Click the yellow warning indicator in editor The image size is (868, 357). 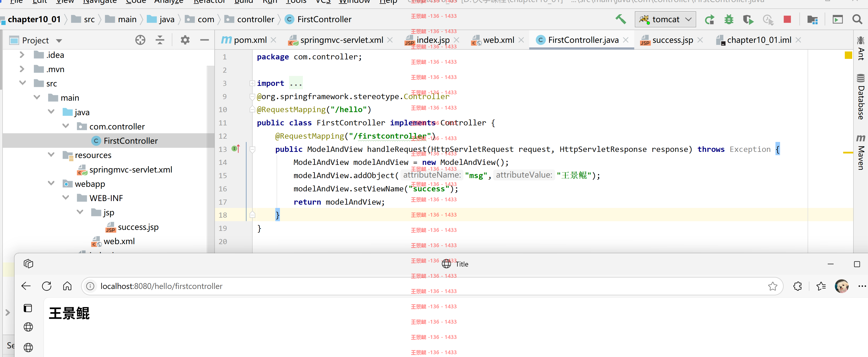(848, 55)
